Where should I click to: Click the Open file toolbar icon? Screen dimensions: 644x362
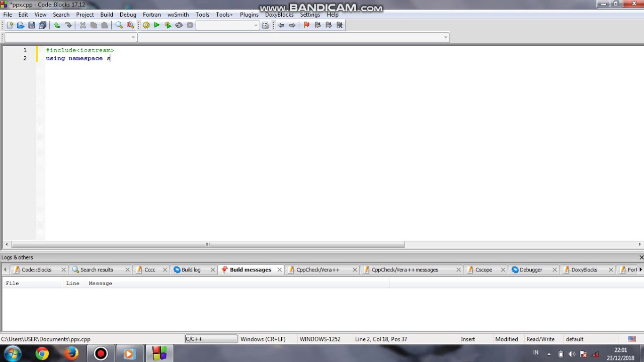(21, 25)
